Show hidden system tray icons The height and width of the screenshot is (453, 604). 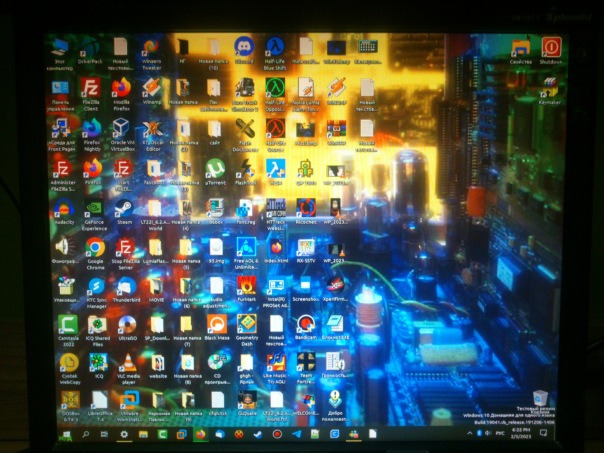pyautogui.click(x=469, y=433)
